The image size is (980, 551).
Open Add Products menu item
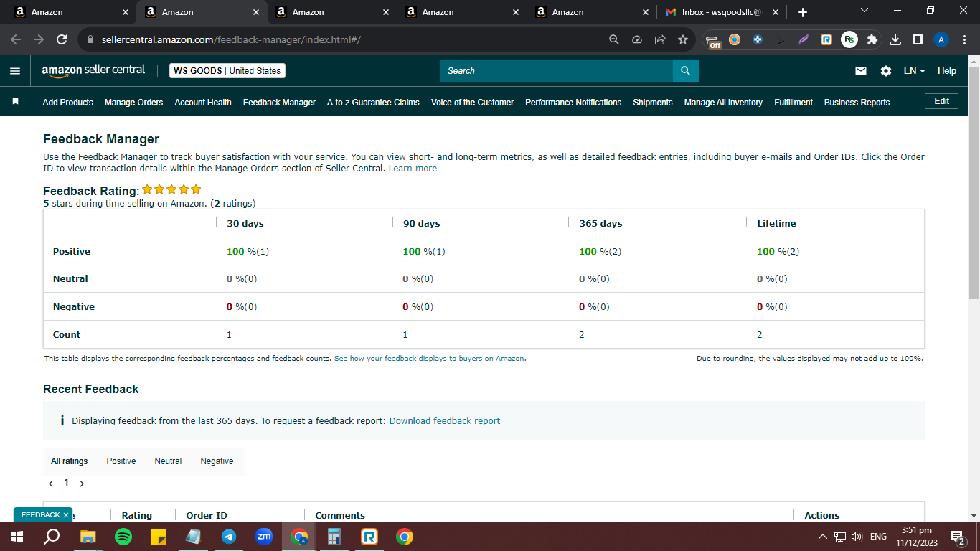(x=67, y=103)
